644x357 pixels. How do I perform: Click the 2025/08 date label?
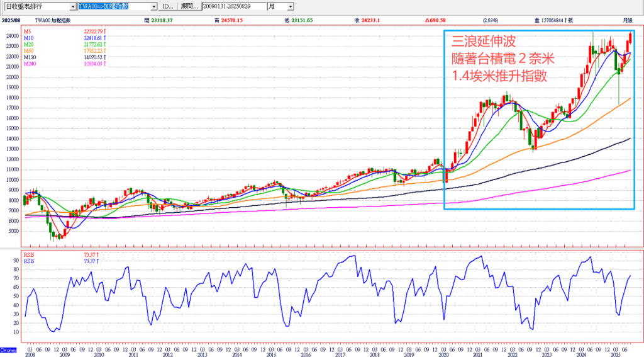9,21
